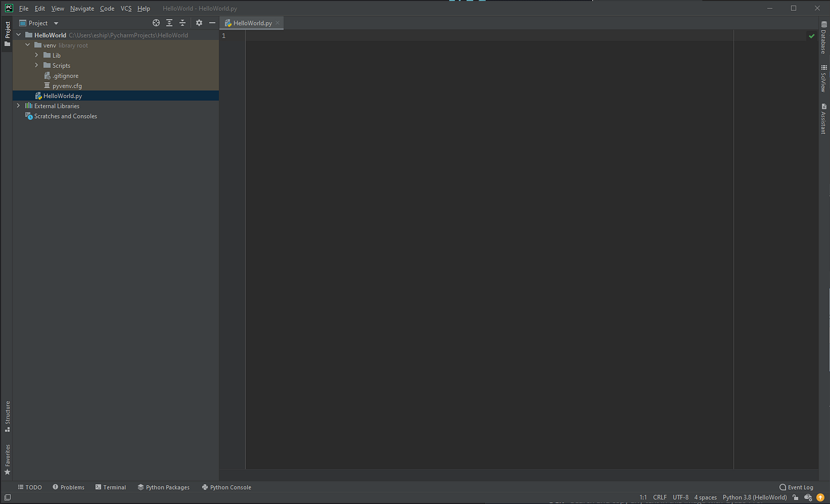Open the View menu
The image size is (830, 504).
tap(58, 9)
